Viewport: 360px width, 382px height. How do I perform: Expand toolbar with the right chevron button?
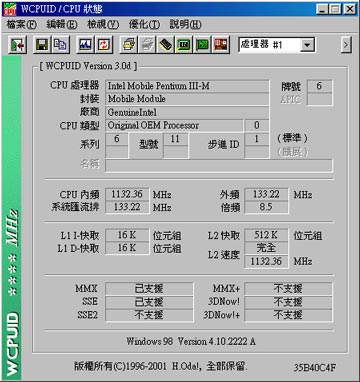[346, 45]
